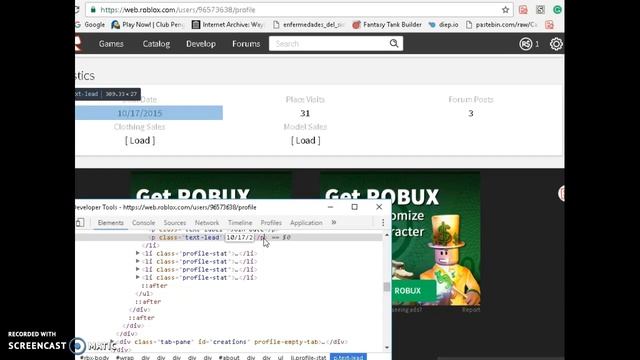Screen dimensions: 640x360
Task: Open the Internet Archive bookmark
Action: point(228,25)
